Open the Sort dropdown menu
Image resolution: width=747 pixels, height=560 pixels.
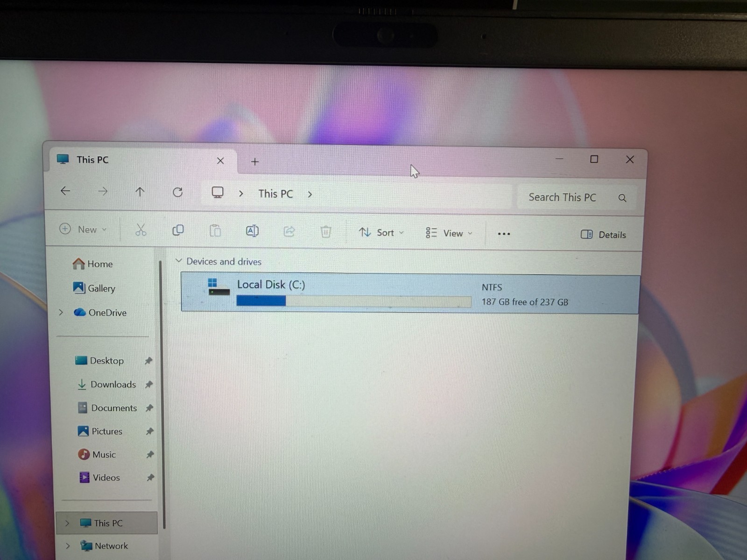point(381,232)
